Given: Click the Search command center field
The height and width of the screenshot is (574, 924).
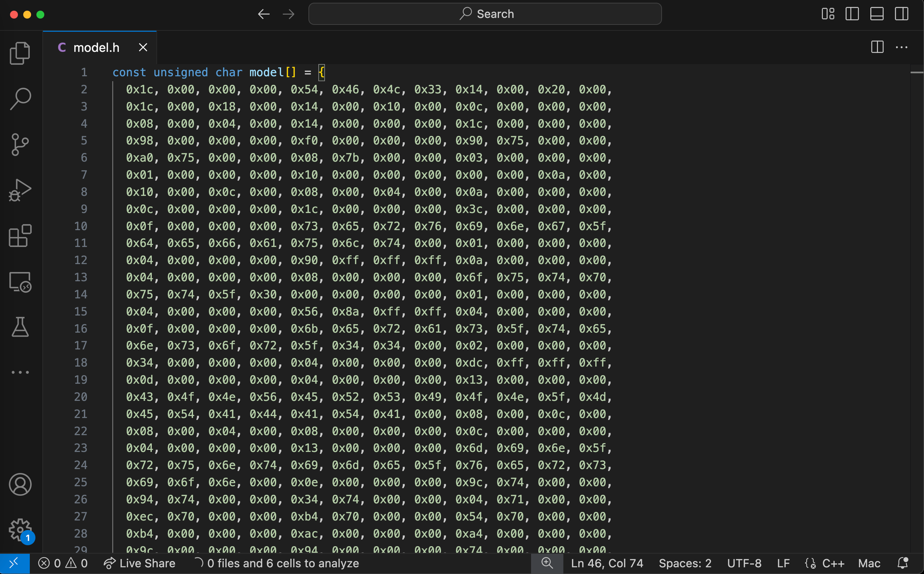Looking at the screenshot, I should [485, 14].
